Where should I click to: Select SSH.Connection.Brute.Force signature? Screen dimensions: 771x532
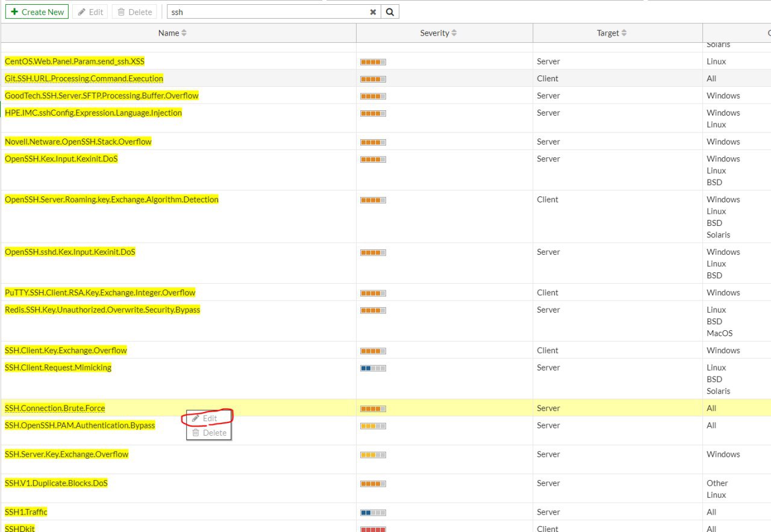[55, 408]
